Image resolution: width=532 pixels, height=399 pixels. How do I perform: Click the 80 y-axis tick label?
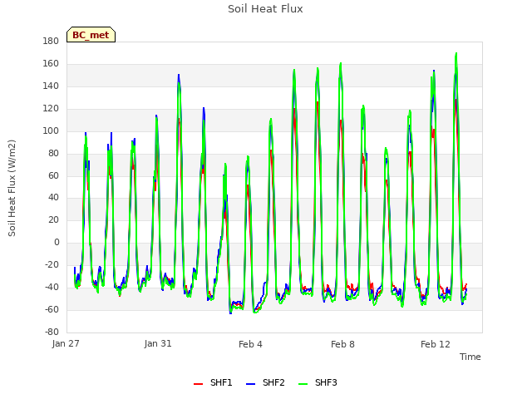53,153
